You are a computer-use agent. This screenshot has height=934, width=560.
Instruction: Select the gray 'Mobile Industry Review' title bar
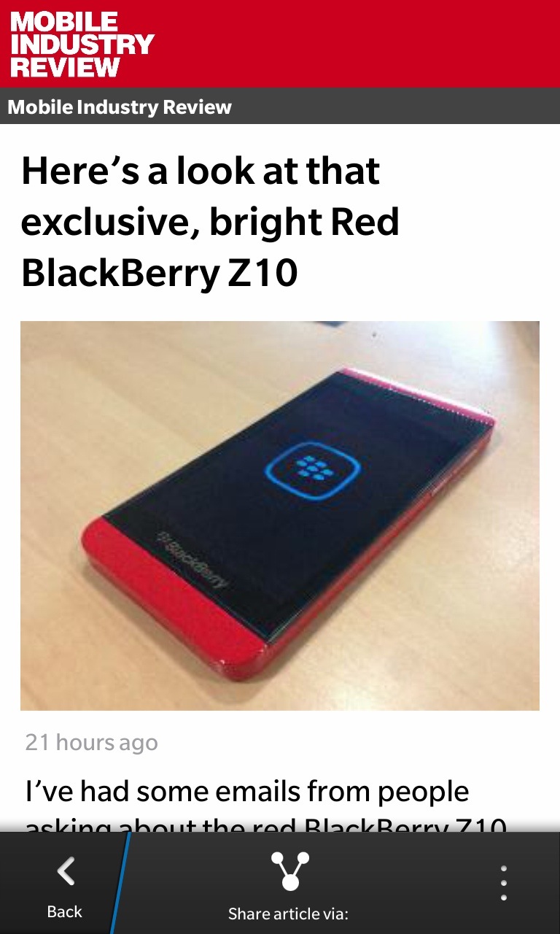click(x=280, y=107)
